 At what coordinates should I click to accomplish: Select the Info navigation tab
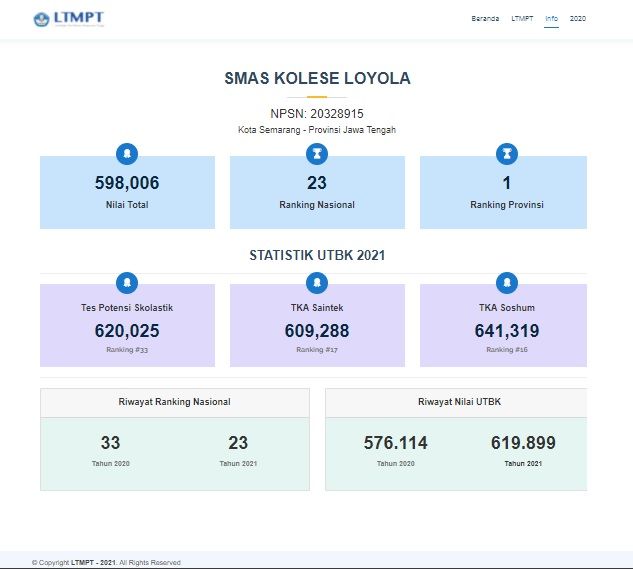click(551, 19)
